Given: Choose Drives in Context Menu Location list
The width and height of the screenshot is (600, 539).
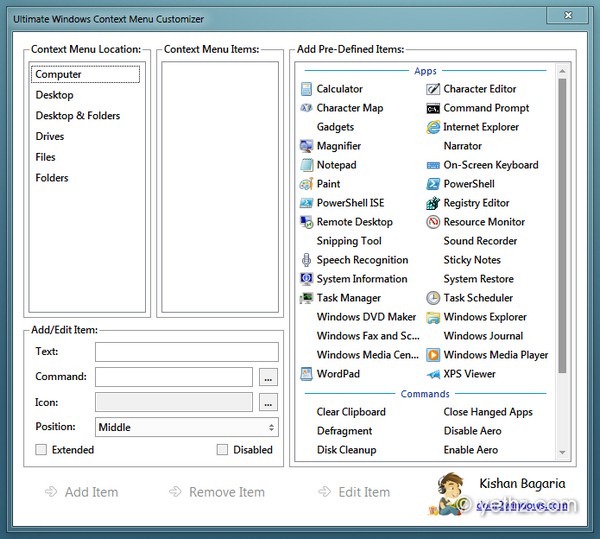Looking at the screenshot, I should pos(50,137).
